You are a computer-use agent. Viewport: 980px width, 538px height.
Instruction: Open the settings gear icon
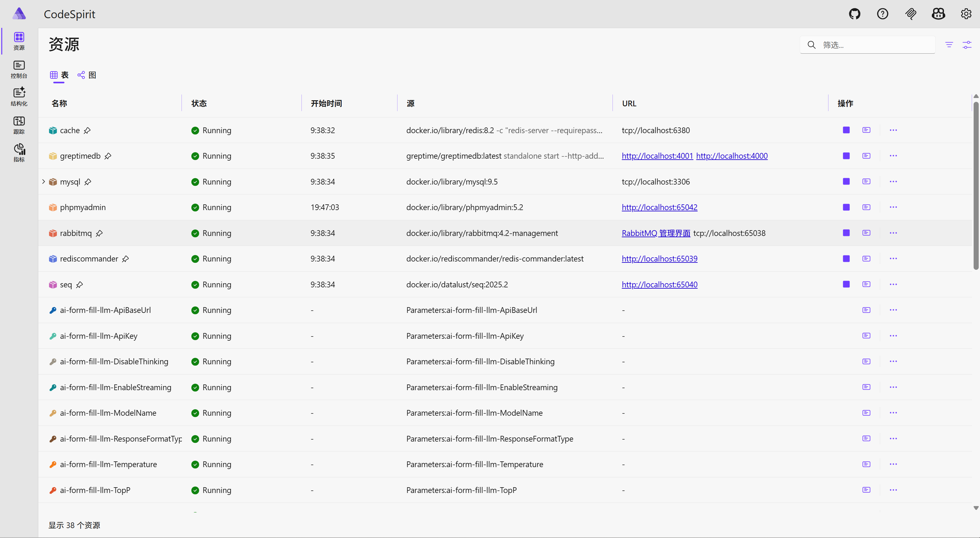coord(966,14)
